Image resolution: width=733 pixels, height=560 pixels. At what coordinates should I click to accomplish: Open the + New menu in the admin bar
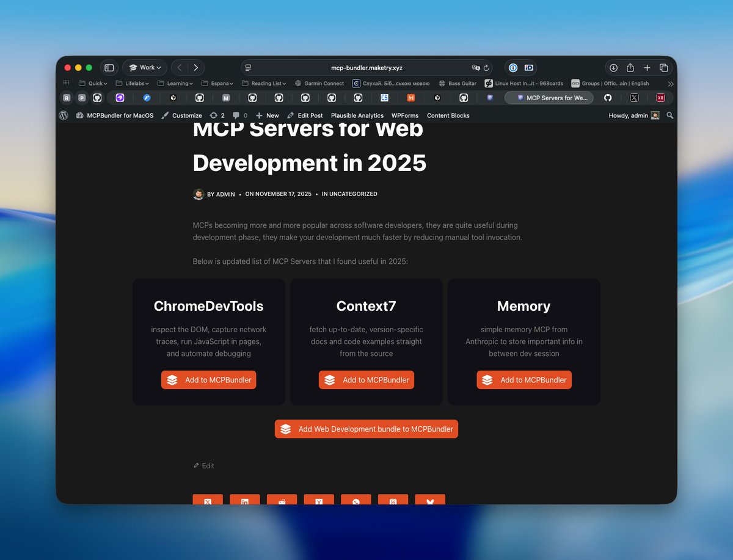click(267, 115)
